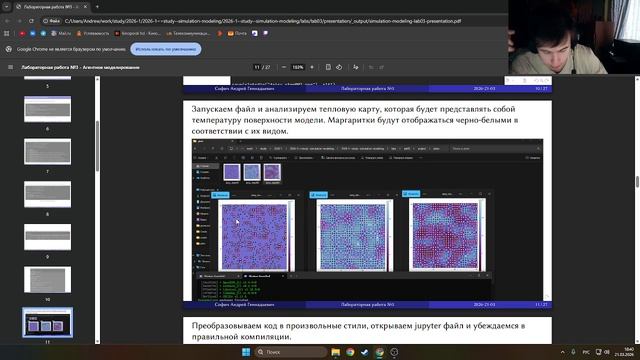Set Chrome as default browser button

[166, 49]
